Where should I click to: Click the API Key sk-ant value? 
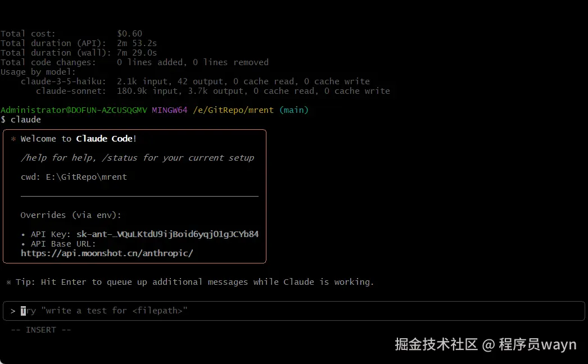(x=168, y=234)
